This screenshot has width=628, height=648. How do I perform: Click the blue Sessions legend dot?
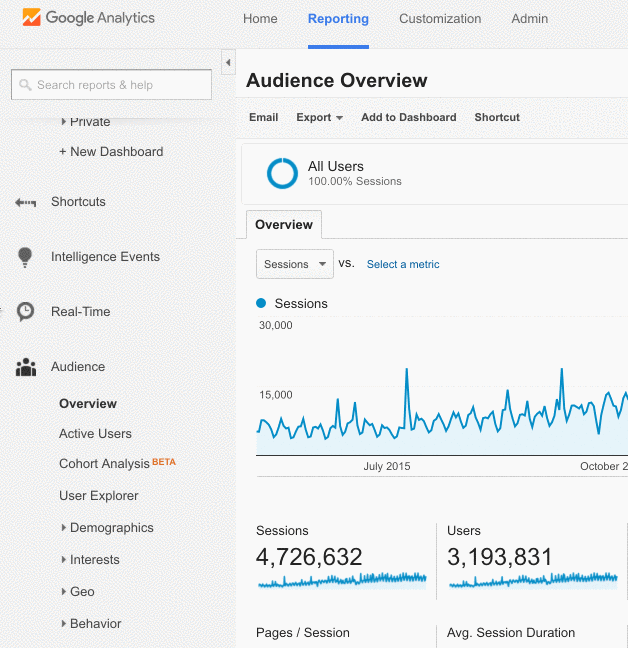(261, 303)
